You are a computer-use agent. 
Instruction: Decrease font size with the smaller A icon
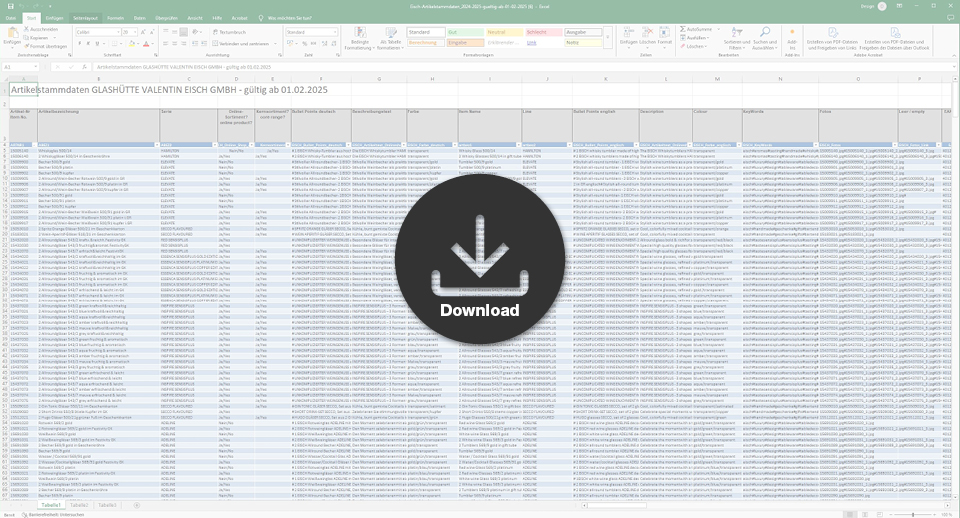coord(152,32)
